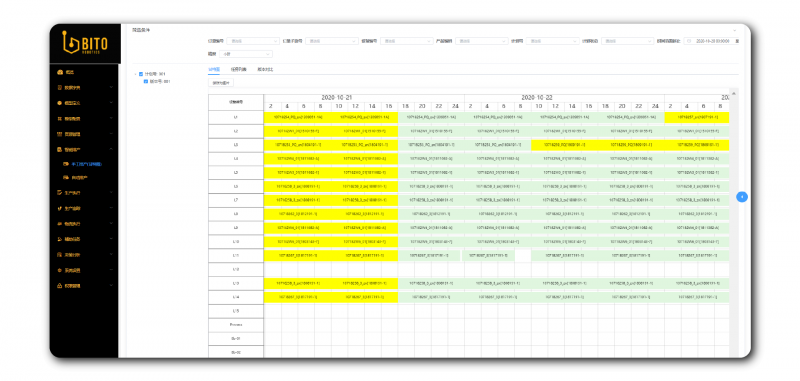Toggle the parent checkbox in the tree panel

141,74
